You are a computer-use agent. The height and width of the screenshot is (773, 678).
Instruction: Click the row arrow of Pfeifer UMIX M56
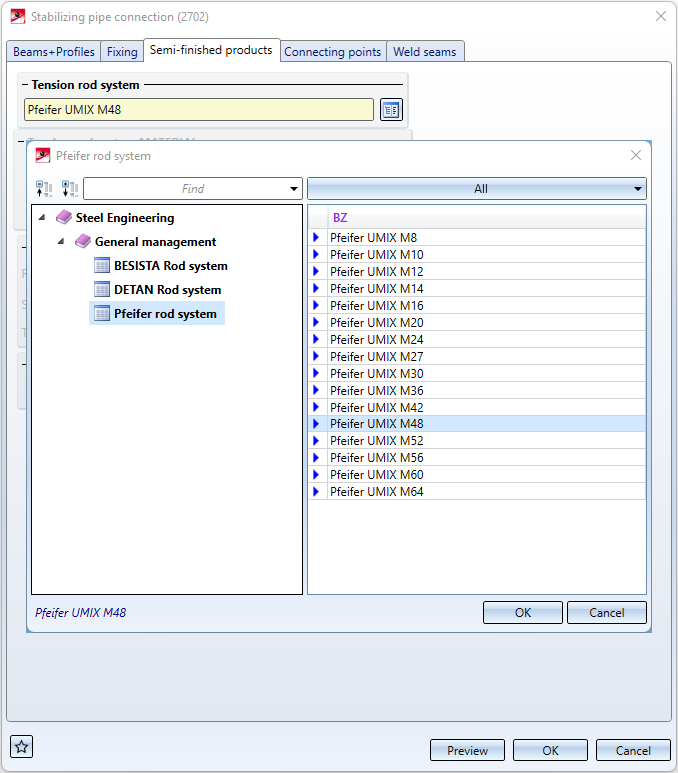click(317, 457)
